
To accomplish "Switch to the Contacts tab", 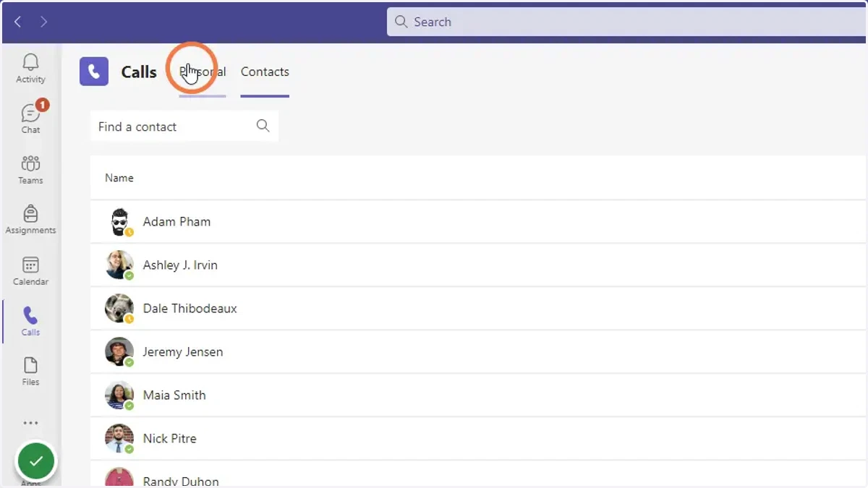I will (265, 72).
